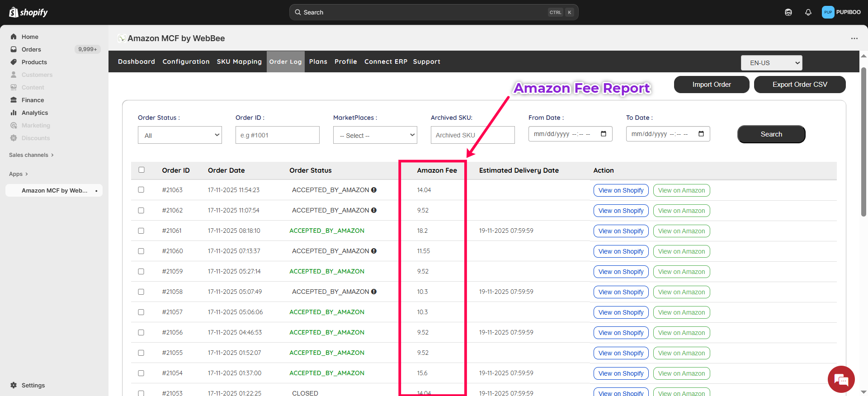Open the EN-US language dropdown
Viewport: 868px width, 396px height.
(771, 63)
